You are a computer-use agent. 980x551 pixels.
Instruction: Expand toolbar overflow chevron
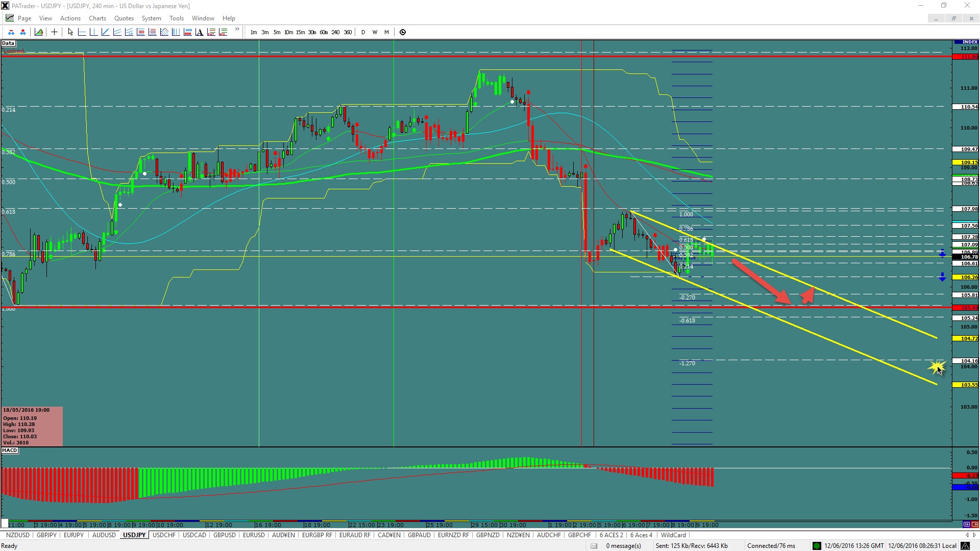pyautogui.click(x=237, y=30)
